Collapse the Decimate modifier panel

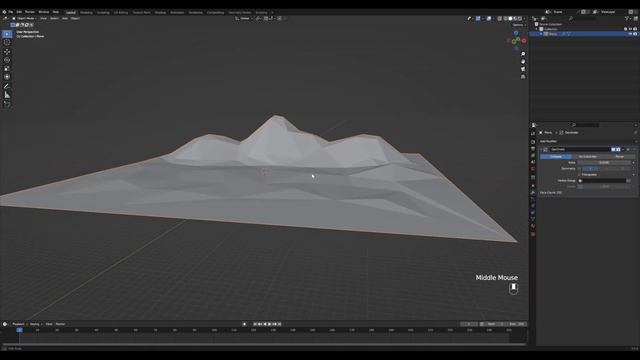click(541, 149)
